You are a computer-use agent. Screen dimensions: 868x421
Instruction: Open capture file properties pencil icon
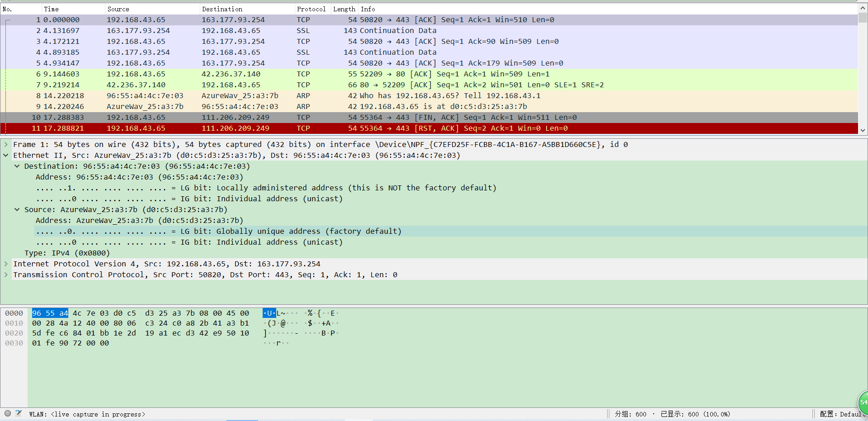(x=19, y=413)
